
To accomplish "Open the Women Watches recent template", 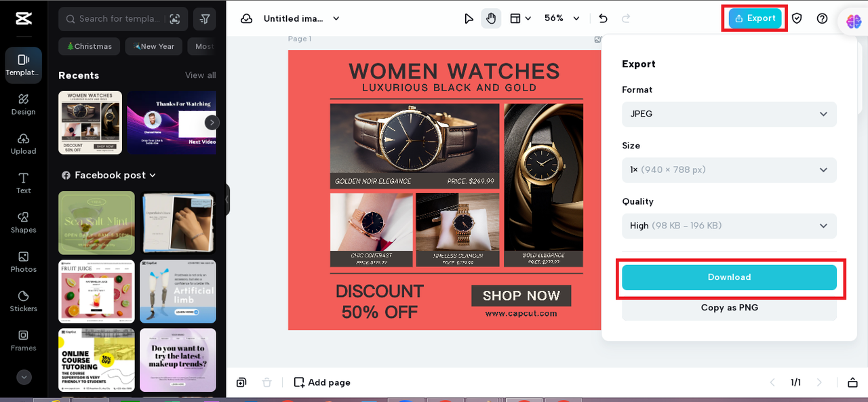I will (90, 122).
